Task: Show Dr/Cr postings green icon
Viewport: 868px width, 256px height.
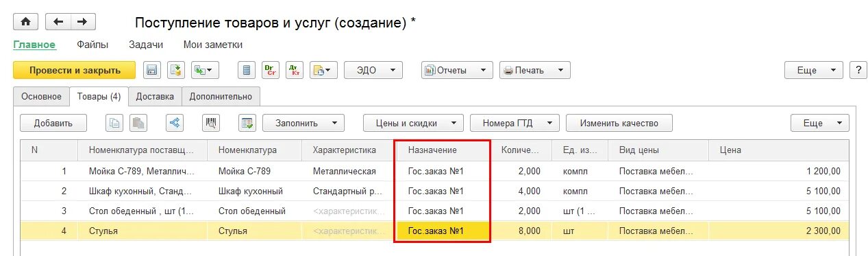Action: point(271,70)
